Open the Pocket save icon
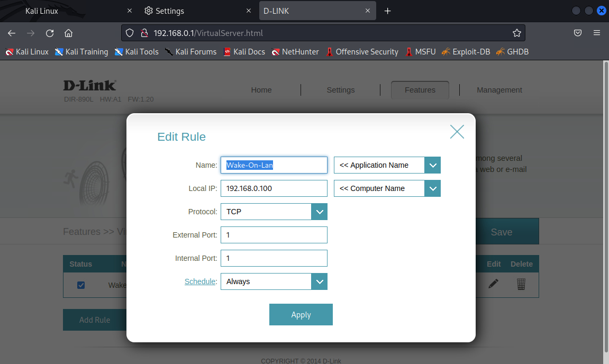 click(578, 33)
